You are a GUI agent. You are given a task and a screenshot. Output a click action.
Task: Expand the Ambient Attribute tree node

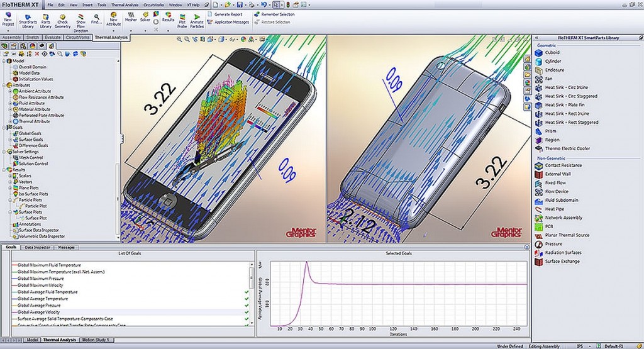coord(8,91)
